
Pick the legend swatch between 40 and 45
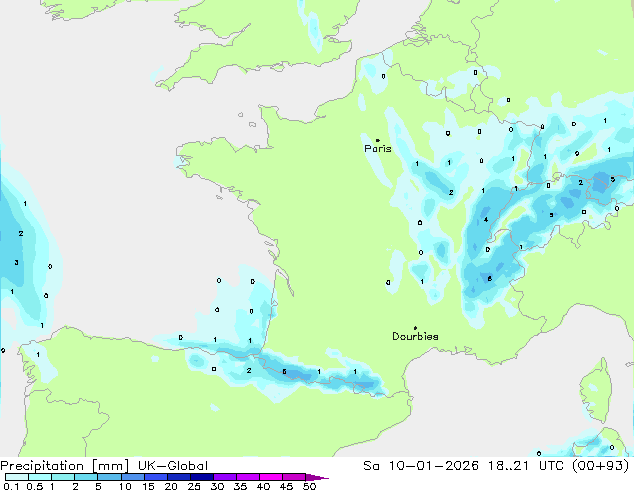[271, 477]
